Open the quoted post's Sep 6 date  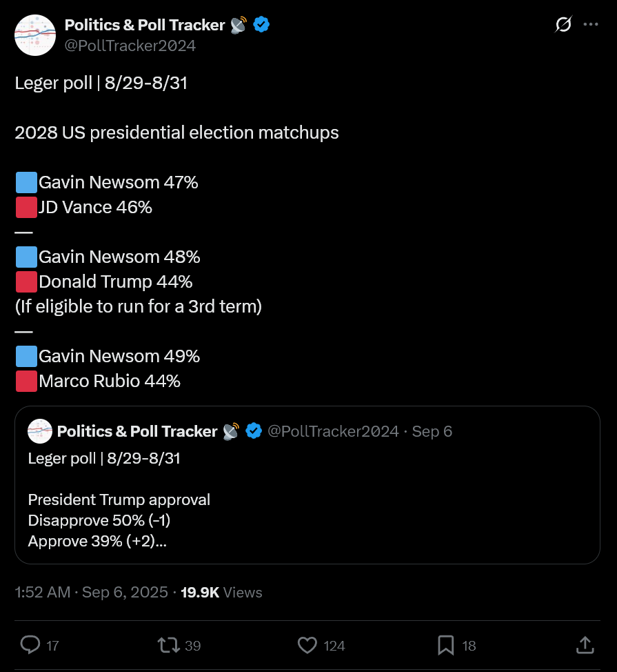tap(432, 431)
